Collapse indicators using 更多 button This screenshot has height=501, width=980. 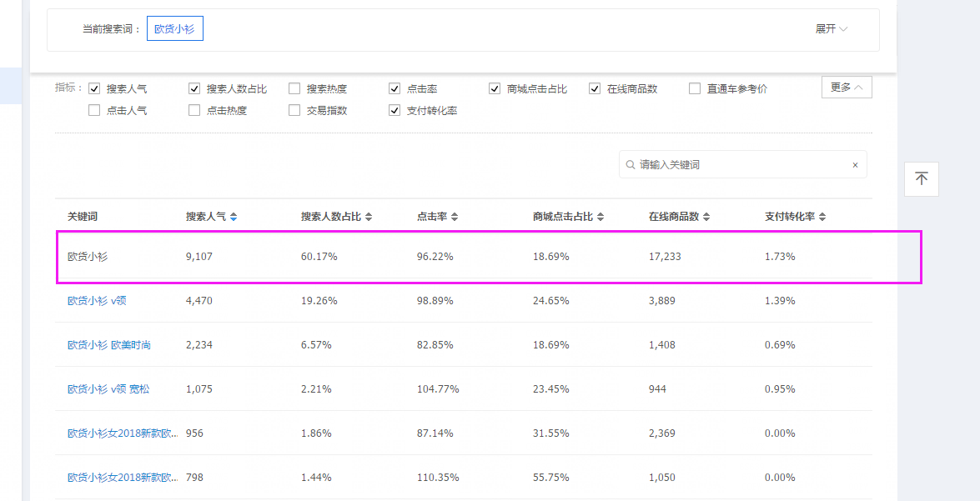tap(847, 87)
